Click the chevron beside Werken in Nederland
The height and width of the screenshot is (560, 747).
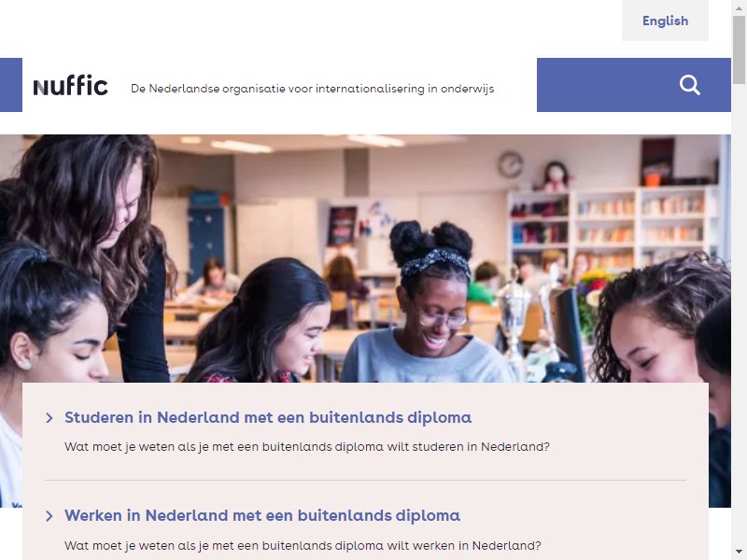[x=49, y=516]
